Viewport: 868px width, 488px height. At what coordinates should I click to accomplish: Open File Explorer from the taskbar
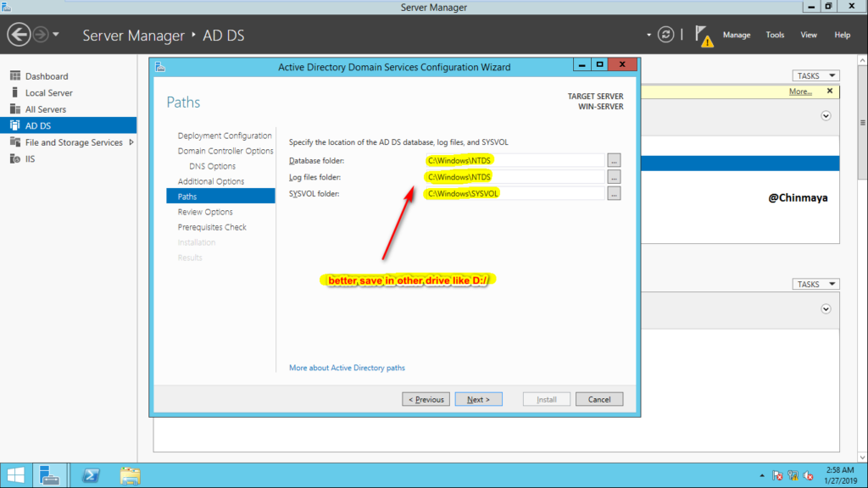click(x=130, y=475)
